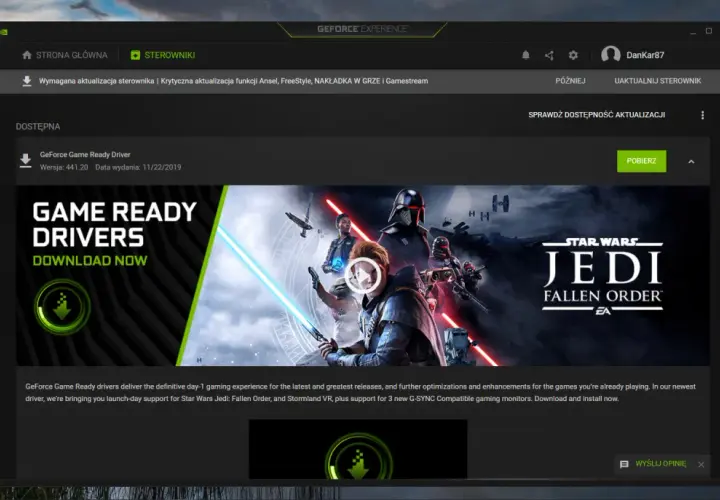Click the Wyślij Opinię feedback button
Image resolution: width=720 pixels, height=500 pixels.
point(660,464)
